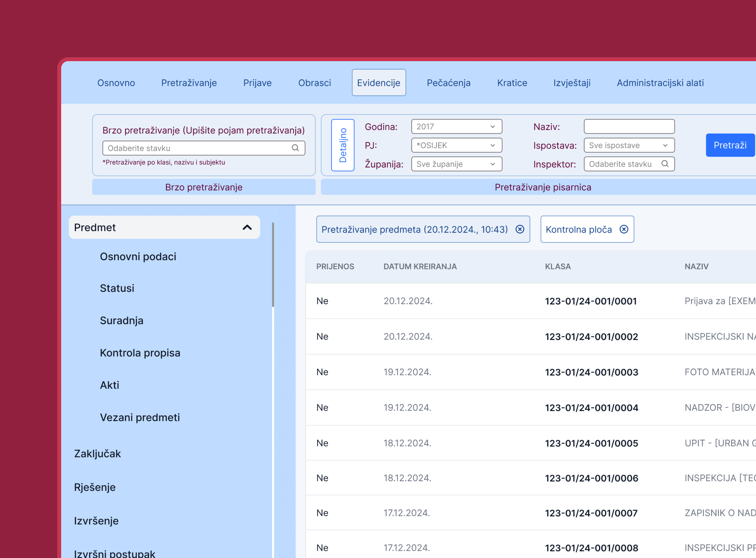Click magnifier icon in Inspektor field
Image resolution: width=756 pixels, height=558 pixels.
point(665,164)
